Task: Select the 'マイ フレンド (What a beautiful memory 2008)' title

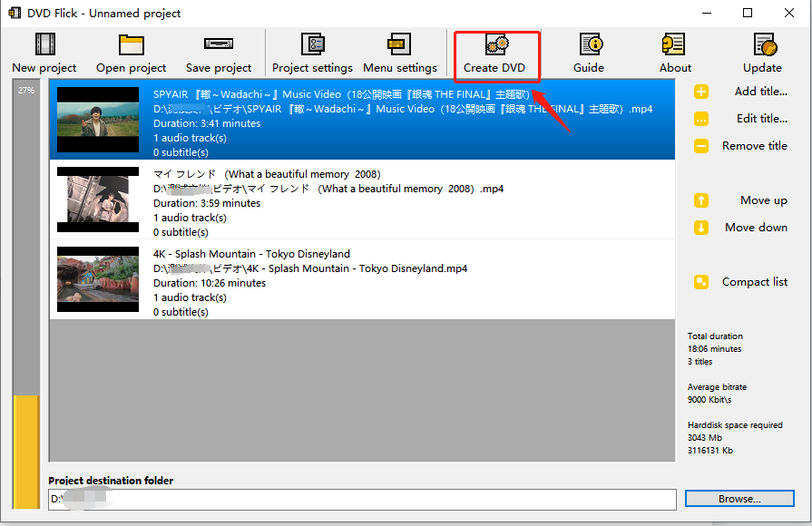Action: point(267,174)
